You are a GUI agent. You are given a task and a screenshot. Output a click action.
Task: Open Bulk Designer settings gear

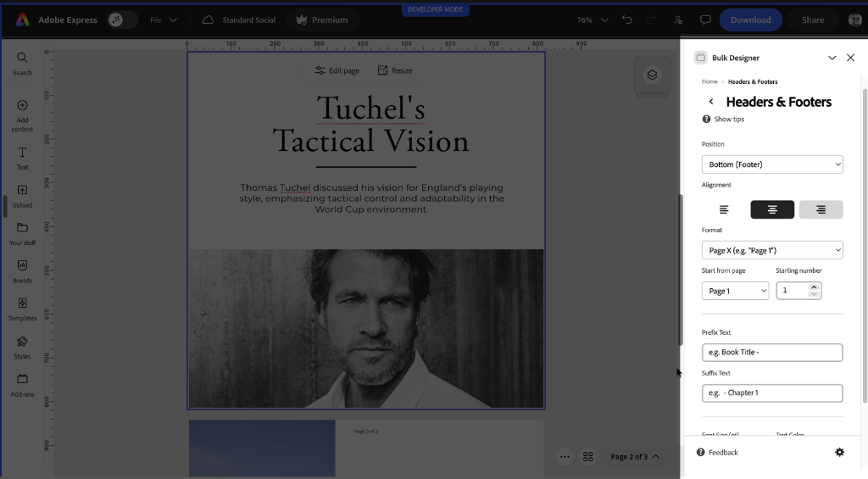point(839,453)
